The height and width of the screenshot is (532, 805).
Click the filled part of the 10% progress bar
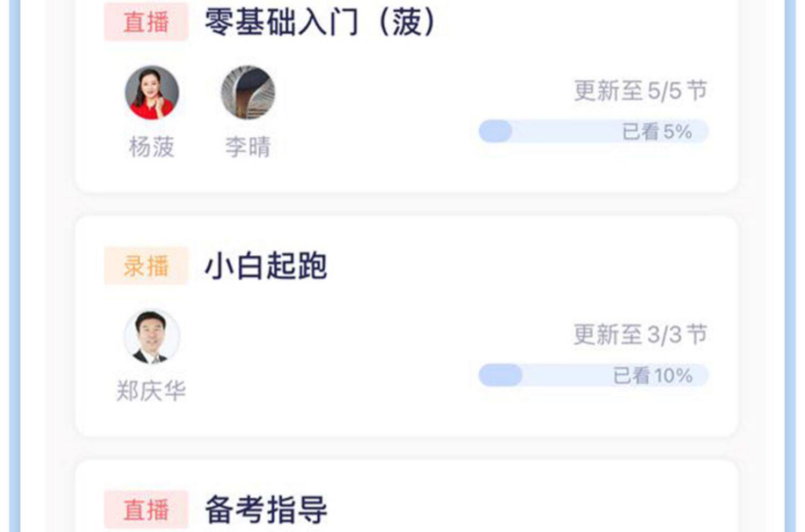coord(500,375)
